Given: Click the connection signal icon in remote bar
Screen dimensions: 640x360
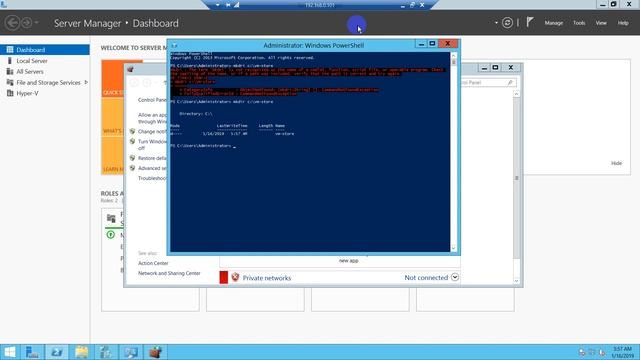Looking at the screenshot, I should pos(237,5).
